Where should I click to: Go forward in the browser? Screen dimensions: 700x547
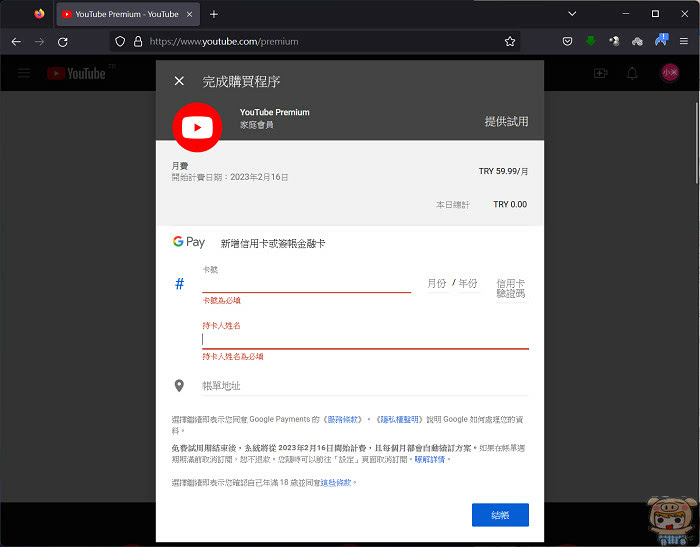(x=40, y=42)
